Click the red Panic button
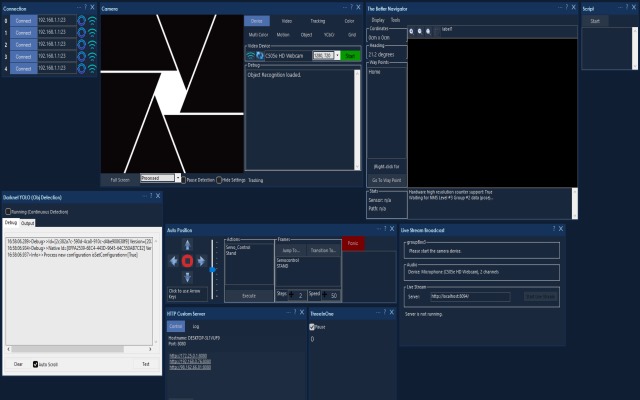Image resolution: width=640 pixels, height=400 pixels. 353,243
